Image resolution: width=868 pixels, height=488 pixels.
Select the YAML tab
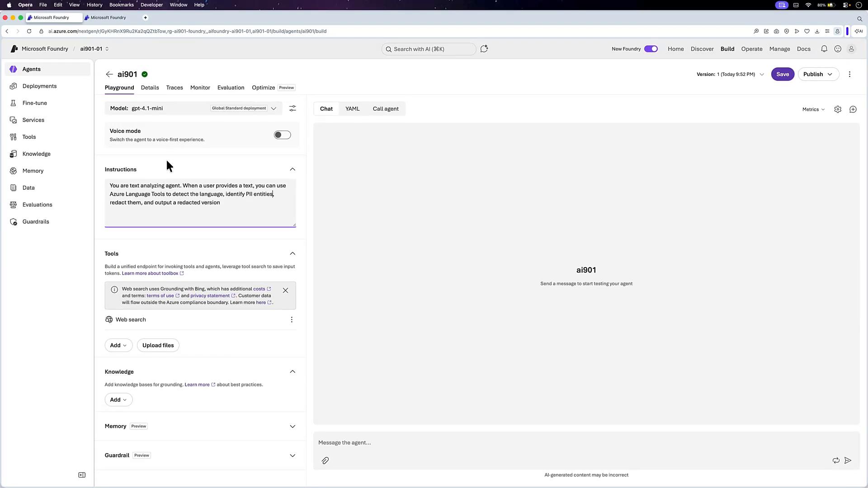pos(352,109)
